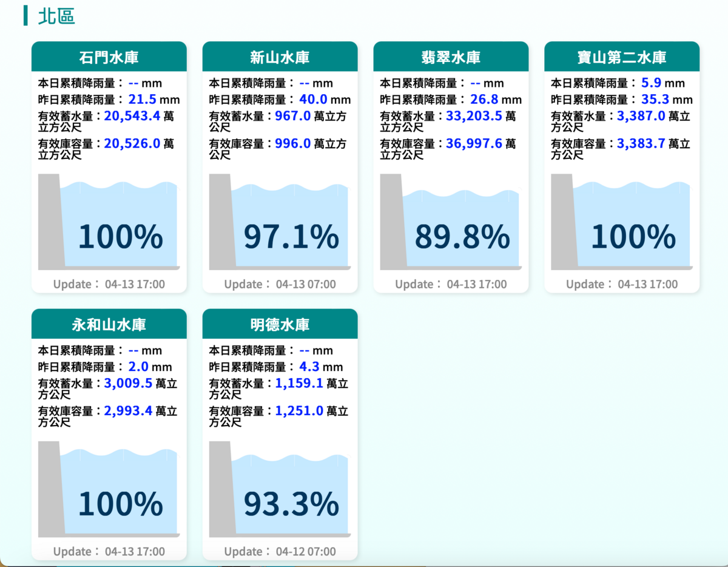Open the 新山水庫 card header

(280, 57)
